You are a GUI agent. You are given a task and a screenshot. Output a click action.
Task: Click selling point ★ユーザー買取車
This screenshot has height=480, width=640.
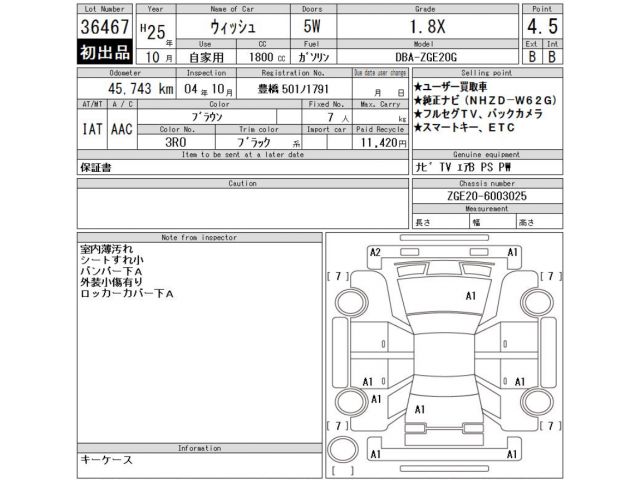(450, 87)
